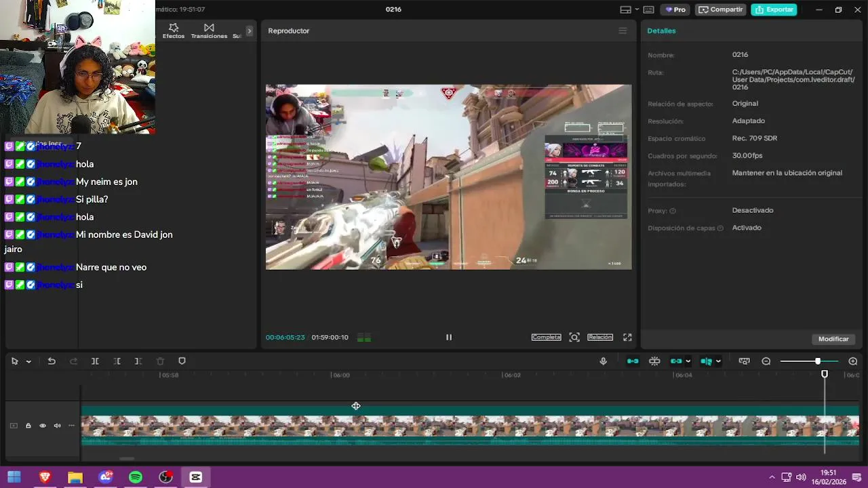Click the chat message My neim es jon

(106, 182)
